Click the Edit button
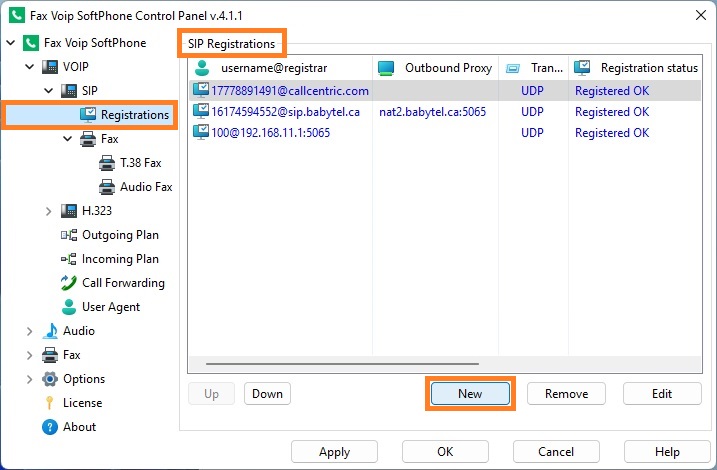Viewport: 717px width, 470px height. [x=662, y=394]
